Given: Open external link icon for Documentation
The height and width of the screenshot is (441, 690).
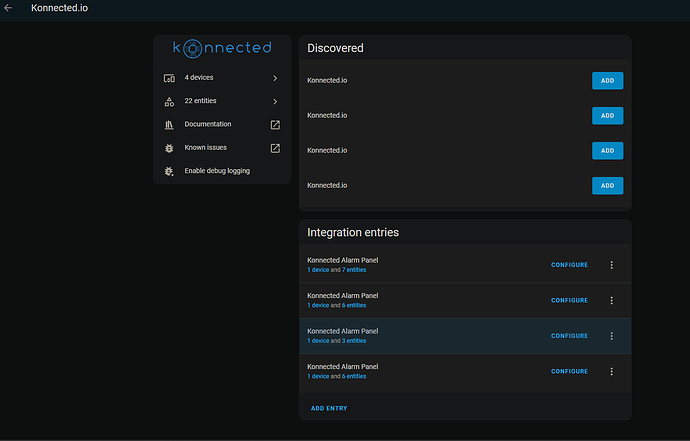Looking at the screenshot, I should pos(275,125).
